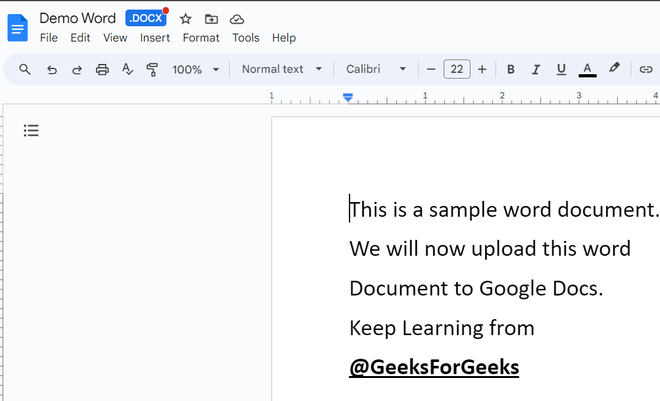Move document with the folder icon

[x=211, y=19]
